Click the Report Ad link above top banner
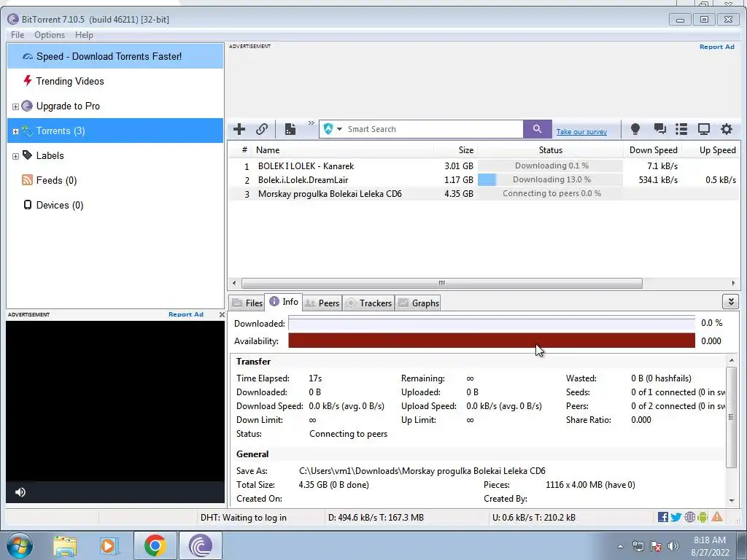 tap(716, 47)
